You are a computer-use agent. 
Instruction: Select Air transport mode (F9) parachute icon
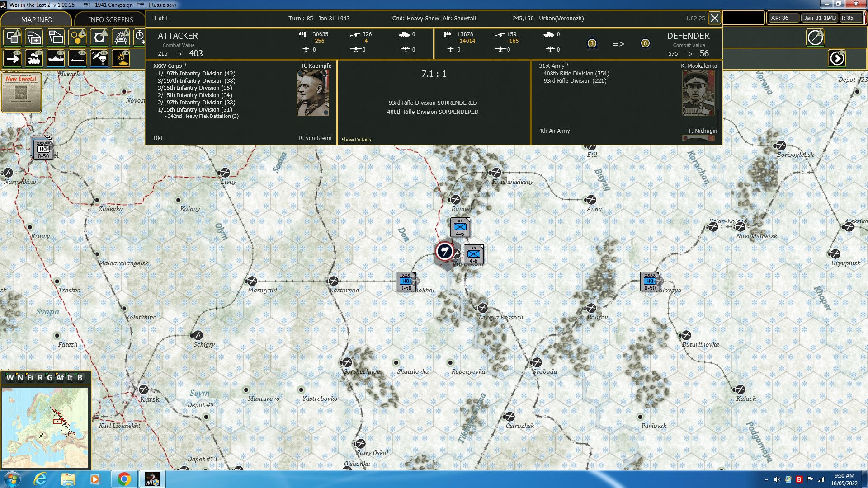(x=99, y=59)
